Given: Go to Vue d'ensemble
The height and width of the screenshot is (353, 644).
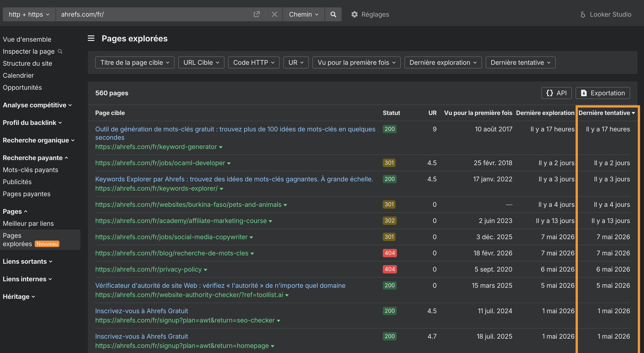Looking at the screenshot, I should 27,39.
